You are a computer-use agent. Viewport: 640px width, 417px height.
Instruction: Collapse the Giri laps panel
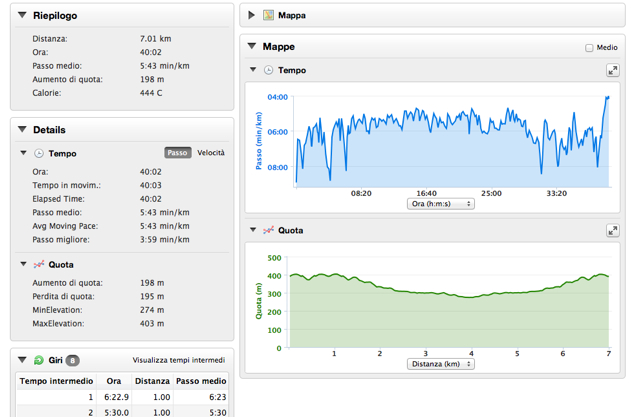[22, 360]
